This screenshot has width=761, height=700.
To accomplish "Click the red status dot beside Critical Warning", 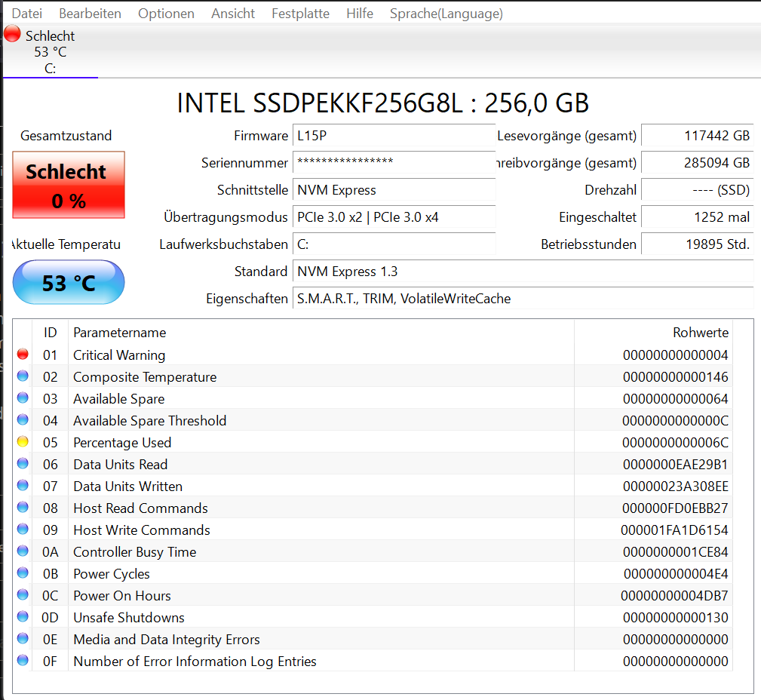I will click(21, 354).
